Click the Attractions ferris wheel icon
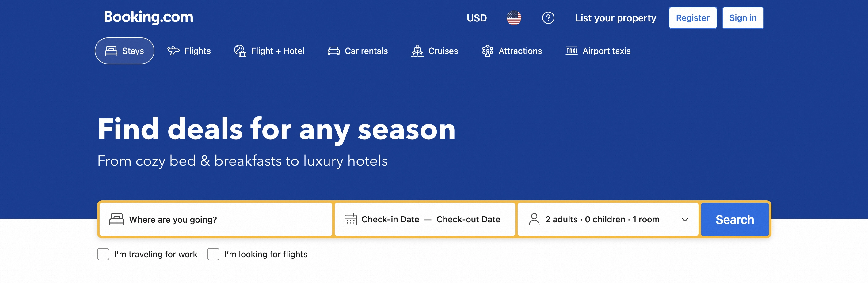This screenshot has width=868, height=283. click(x=487, y=51)
